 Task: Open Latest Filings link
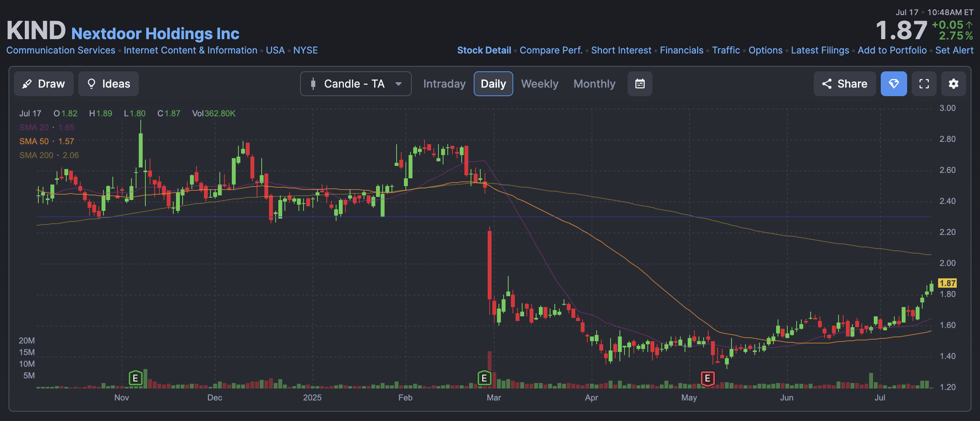(x=820, y=50)
